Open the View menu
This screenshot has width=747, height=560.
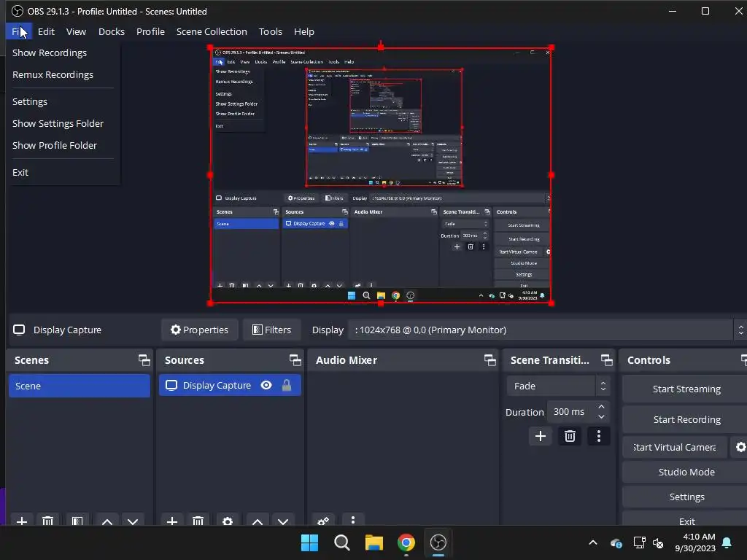76,31
